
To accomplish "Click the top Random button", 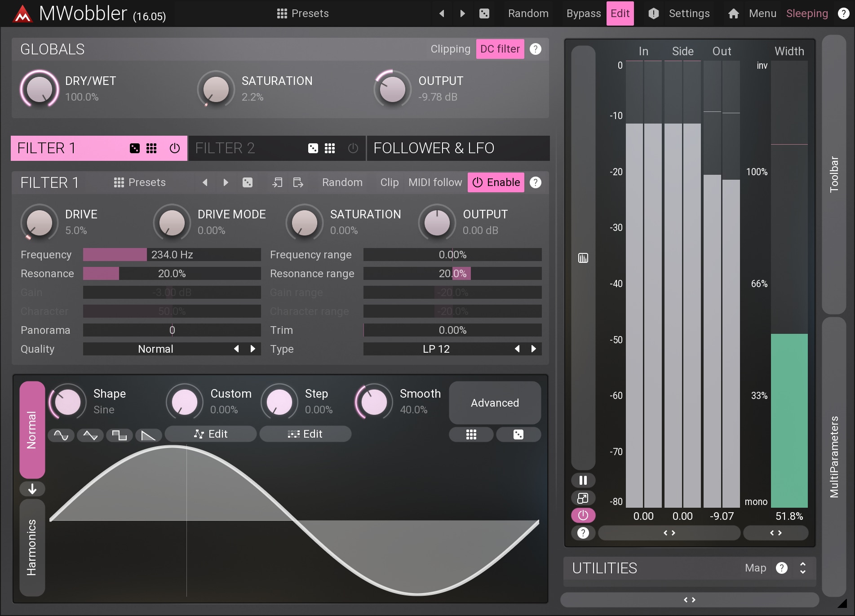I will pos(528,13).
